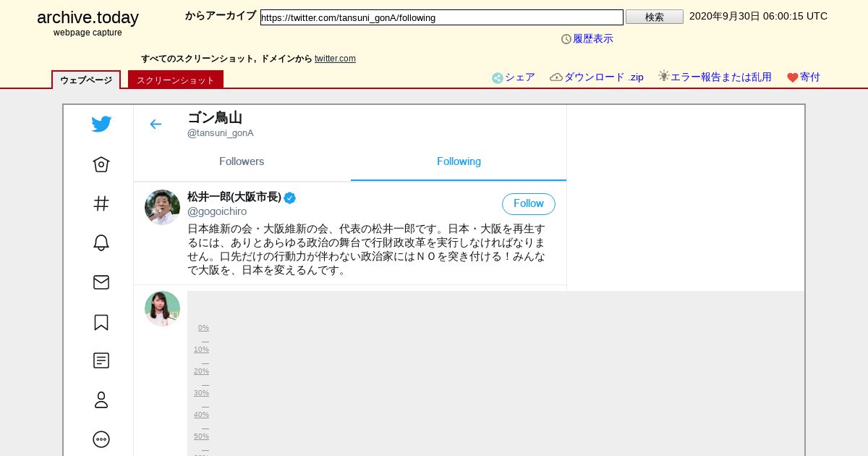Click the archived URL input field

442,17
